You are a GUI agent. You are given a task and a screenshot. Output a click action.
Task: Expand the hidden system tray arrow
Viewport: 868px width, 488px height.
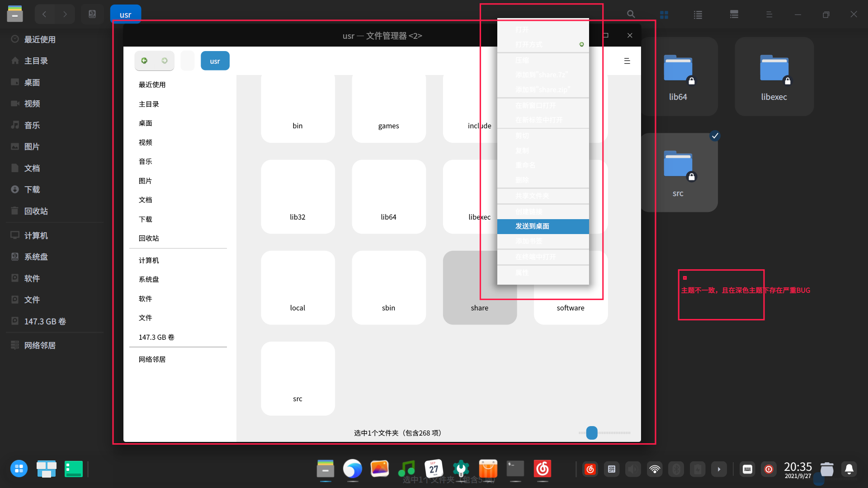[719, 469]
